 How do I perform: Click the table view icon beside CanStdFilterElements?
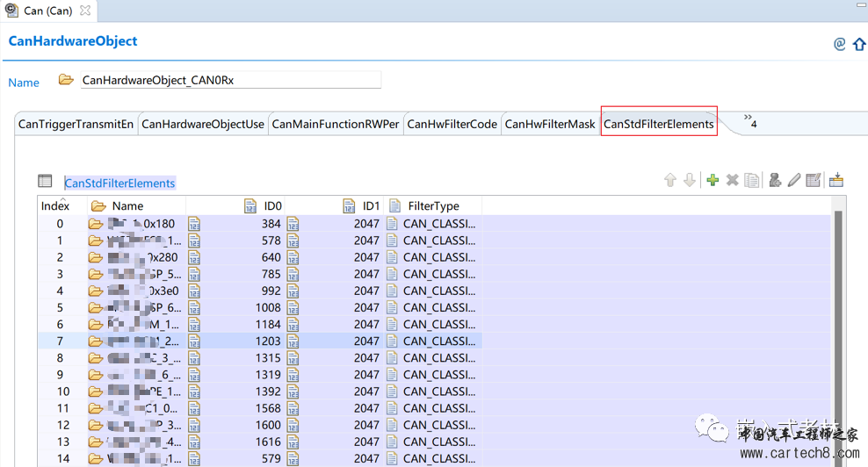[x=45, y=181]
